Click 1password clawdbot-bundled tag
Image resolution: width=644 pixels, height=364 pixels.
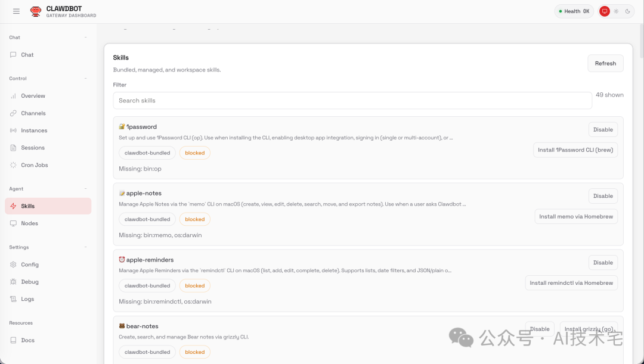pyautogui.click(x=147, y=153)
